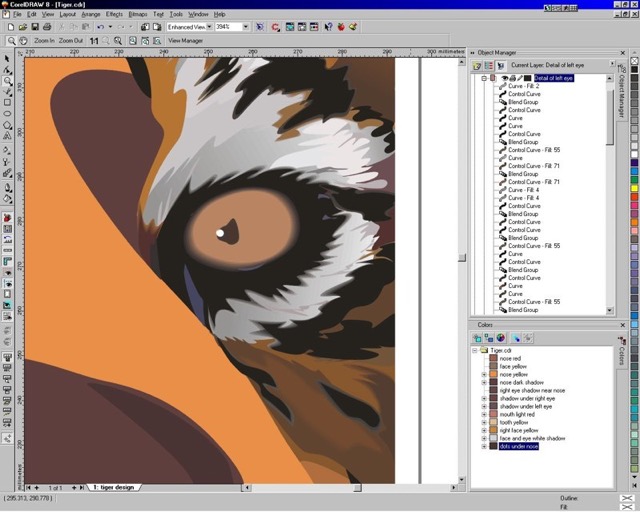Select the Text tool in the toolbox
The image size is (640, 512).
7,136
